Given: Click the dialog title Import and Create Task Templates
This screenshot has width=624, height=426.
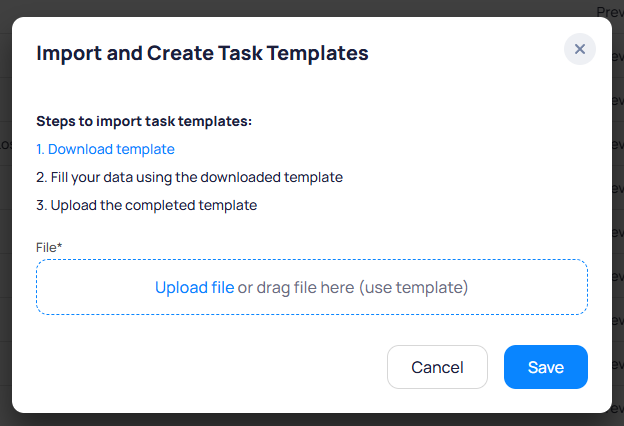Looking at the screenshot, I should point(202,53).
